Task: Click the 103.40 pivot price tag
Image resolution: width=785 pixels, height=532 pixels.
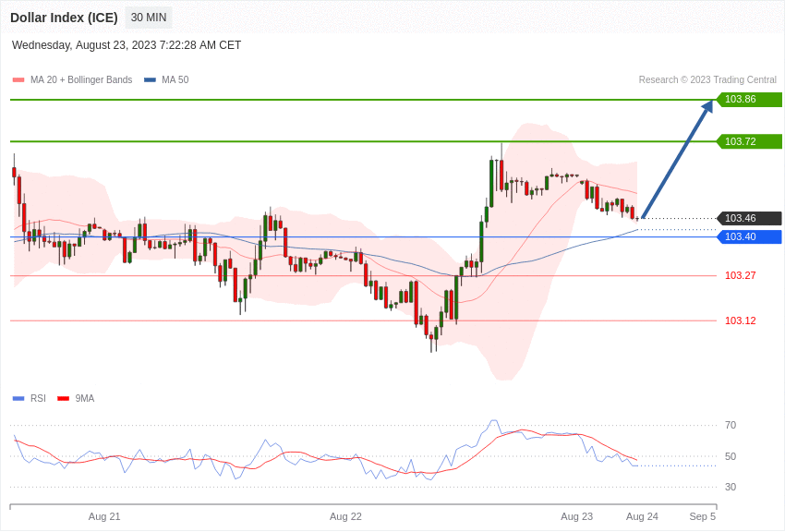Action: 750,236
